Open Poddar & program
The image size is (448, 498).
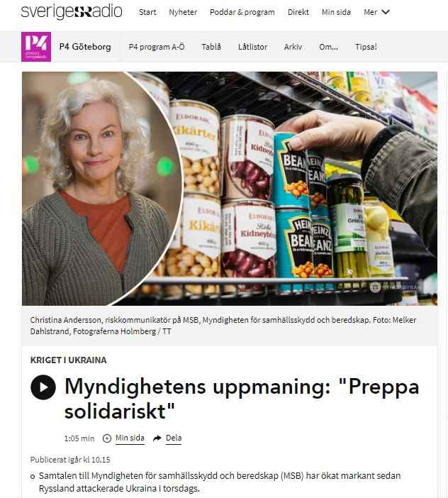pos(242,12)
